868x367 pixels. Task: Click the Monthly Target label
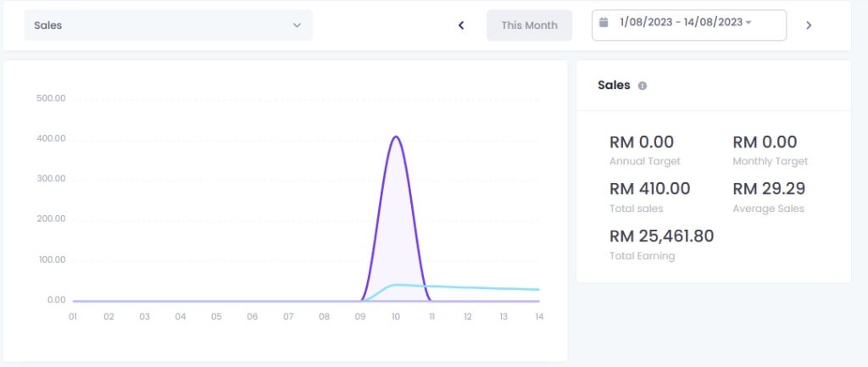(x=770, y=161)
